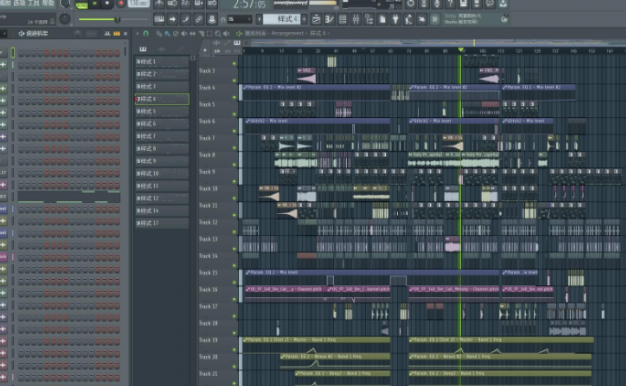Mute Track 8 via its green dot
Image resolution: width=626 pixels, height=386 pixels.
[x=234, y=164]
